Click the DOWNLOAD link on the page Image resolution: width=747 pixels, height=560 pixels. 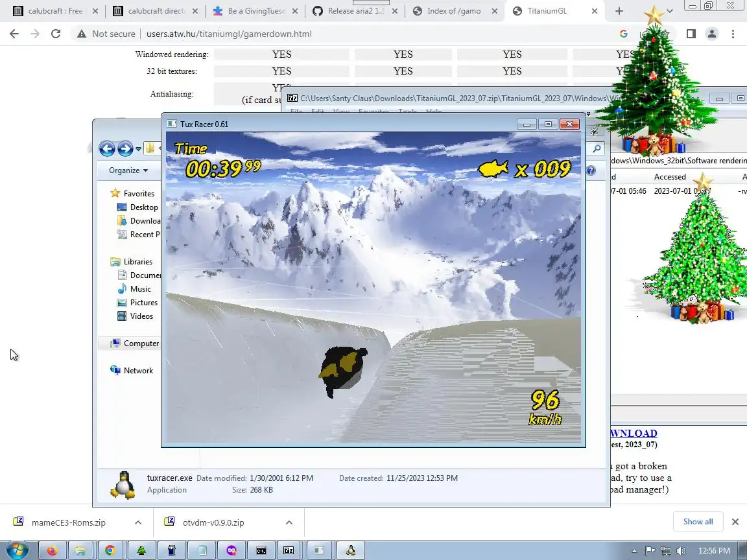click(x=634, y=434)
